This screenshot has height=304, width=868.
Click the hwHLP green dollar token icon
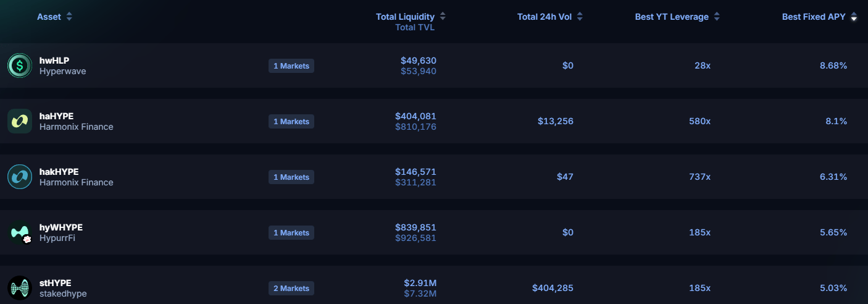tap(20, 65)
